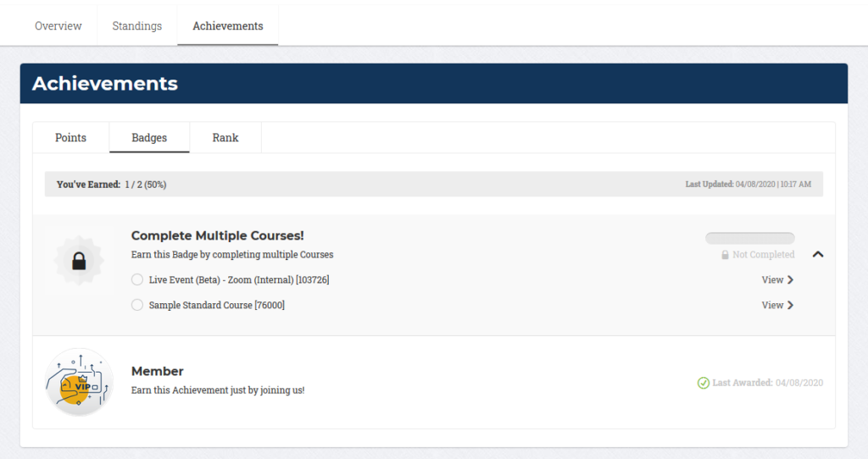The height and width of the screenshot is (459, 868).
Task: Click the Last Updated timestamp
Action: [748, 184]
